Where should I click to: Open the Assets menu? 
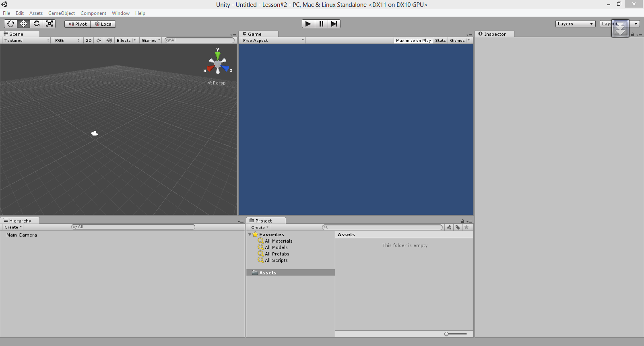pyautogui.click(x=36, y=13)
